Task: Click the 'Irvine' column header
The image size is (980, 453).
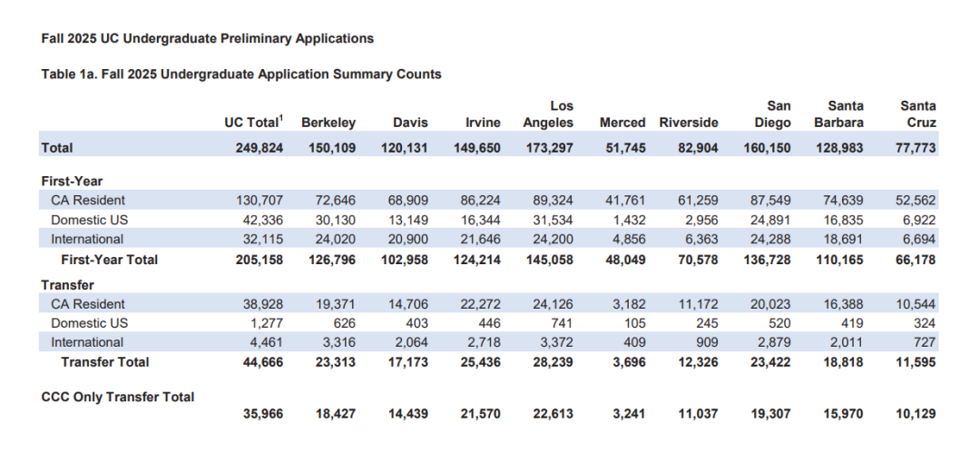Action: point(483,123)
